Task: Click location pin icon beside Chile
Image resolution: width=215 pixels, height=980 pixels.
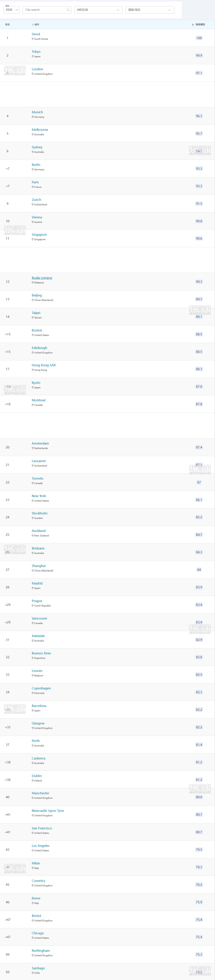Action: 33,973
